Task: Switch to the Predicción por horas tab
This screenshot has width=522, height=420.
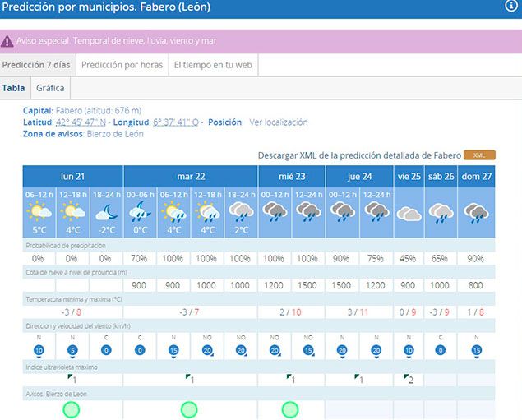Action: pos(121,65)
